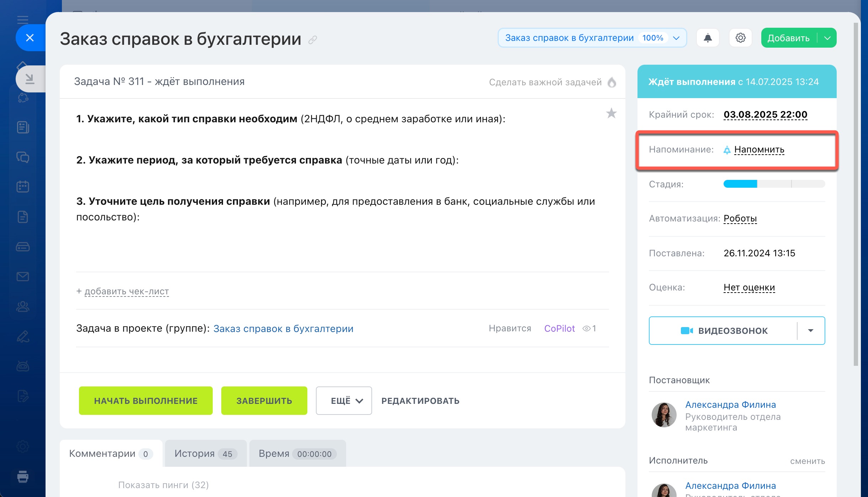Open the ВИДЕОЗВОНОК dropdown arrow
Viewport: 868px width, 497px height.
(811, 331)
